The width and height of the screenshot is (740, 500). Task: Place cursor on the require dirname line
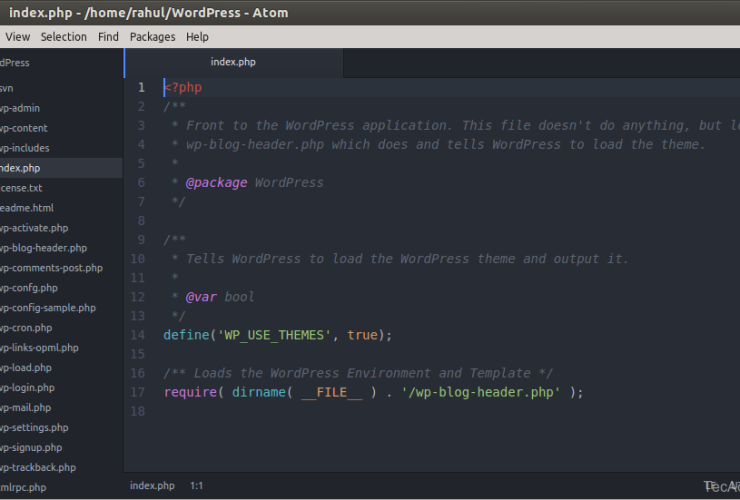tap(372, 393)
